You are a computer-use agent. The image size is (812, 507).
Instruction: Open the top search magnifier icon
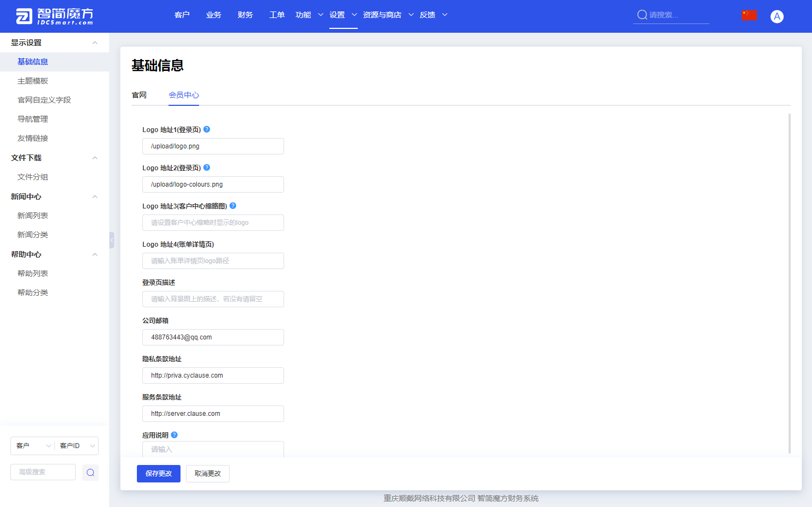tap(642, 15)
